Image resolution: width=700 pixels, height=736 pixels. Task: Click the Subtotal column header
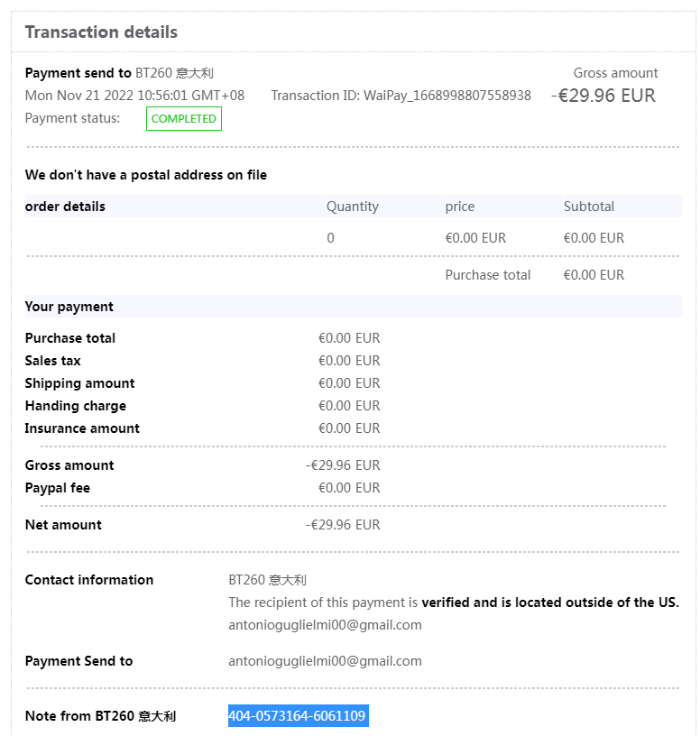pyautogui.click(x=588, y=207)
